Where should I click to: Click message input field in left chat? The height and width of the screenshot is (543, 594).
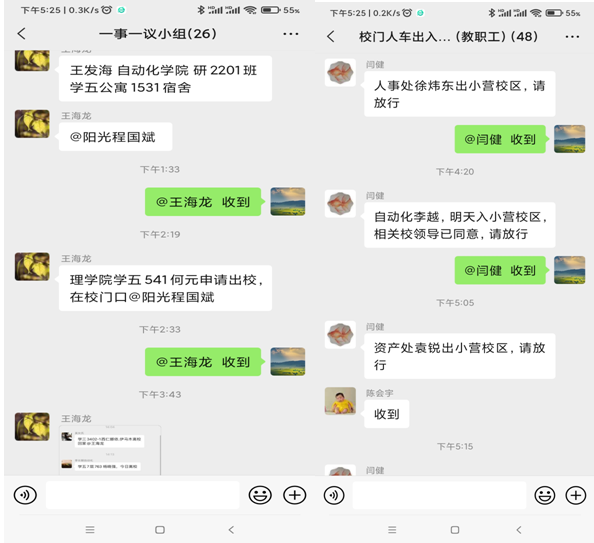click(x=142, y=495)
